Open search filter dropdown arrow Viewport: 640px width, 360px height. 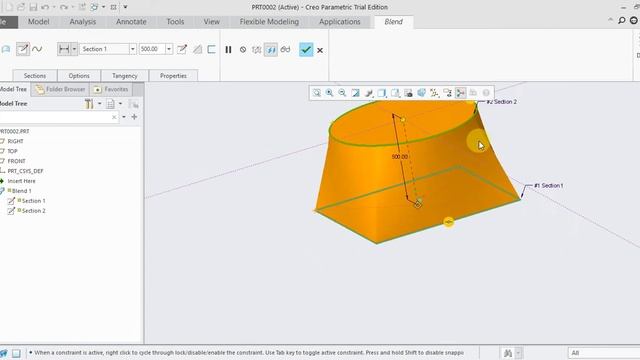[124, 117]
